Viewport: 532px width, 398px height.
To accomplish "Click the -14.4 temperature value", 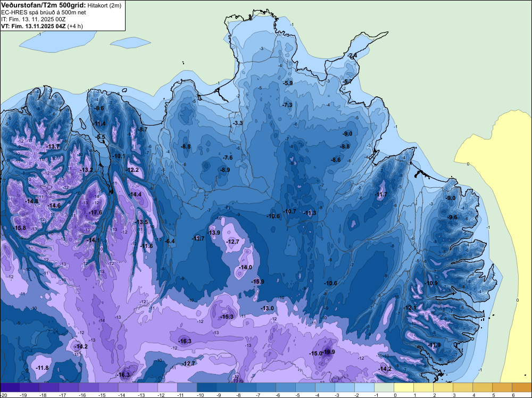I will coord(135,194).
